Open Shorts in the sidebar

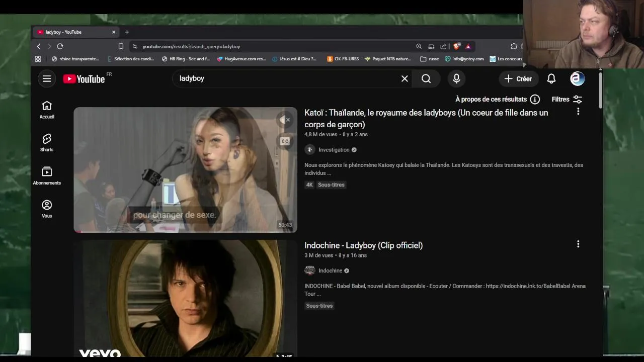tap(47, 143)
